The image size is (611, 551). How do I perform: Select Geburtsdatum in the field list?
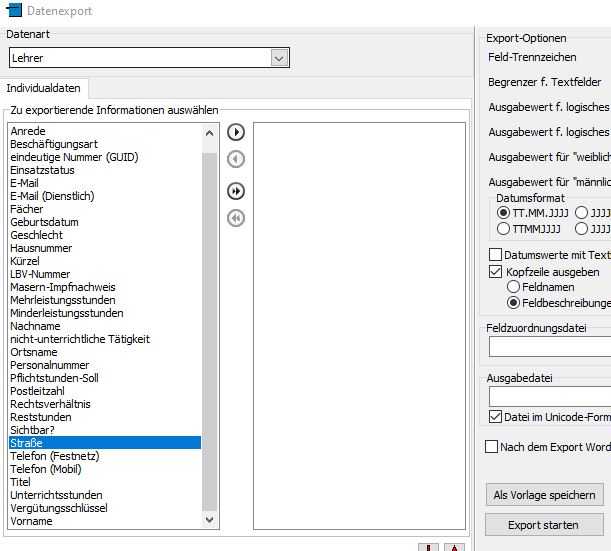44,222
